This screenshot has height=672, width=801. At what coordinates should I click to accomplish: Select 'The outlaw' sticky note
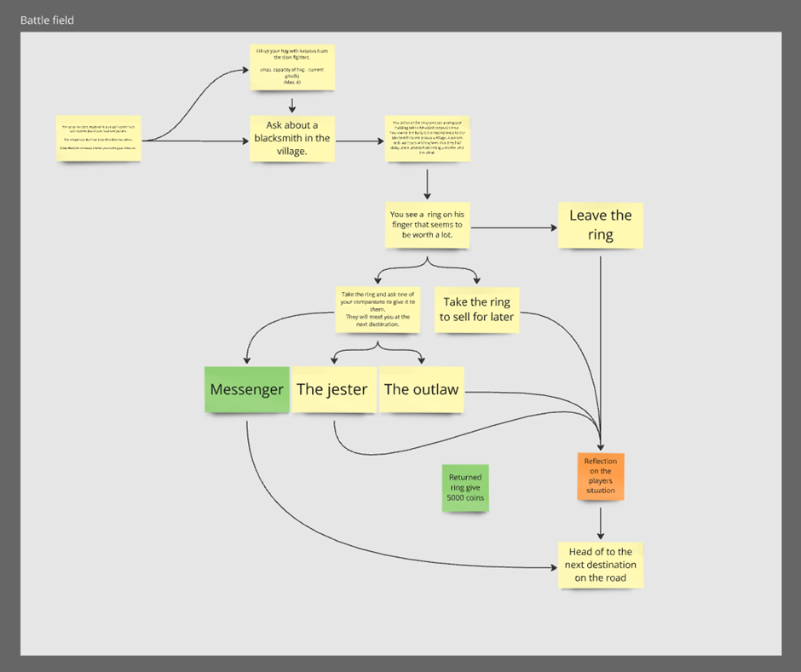[x=421, y=389]
